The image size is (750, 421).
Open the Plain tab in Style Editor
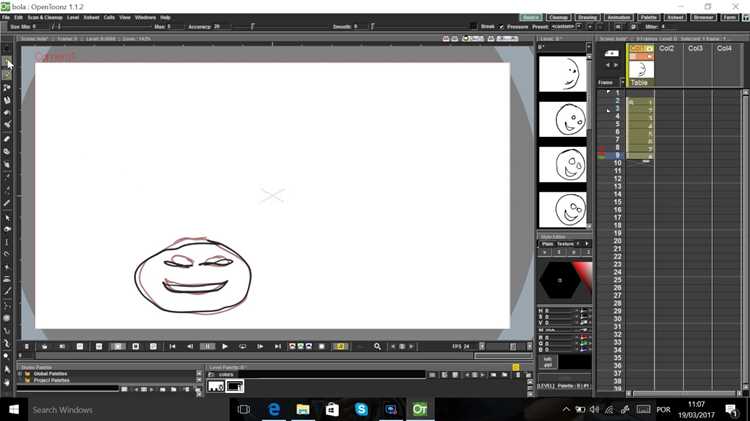548,244
